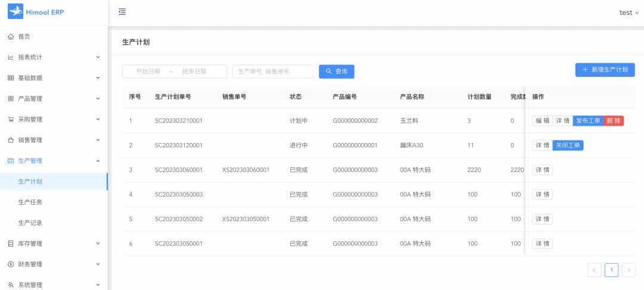Click the bag icon beside 销售管理
Screen dimensions: 644x290
click(x=11, y=141)
